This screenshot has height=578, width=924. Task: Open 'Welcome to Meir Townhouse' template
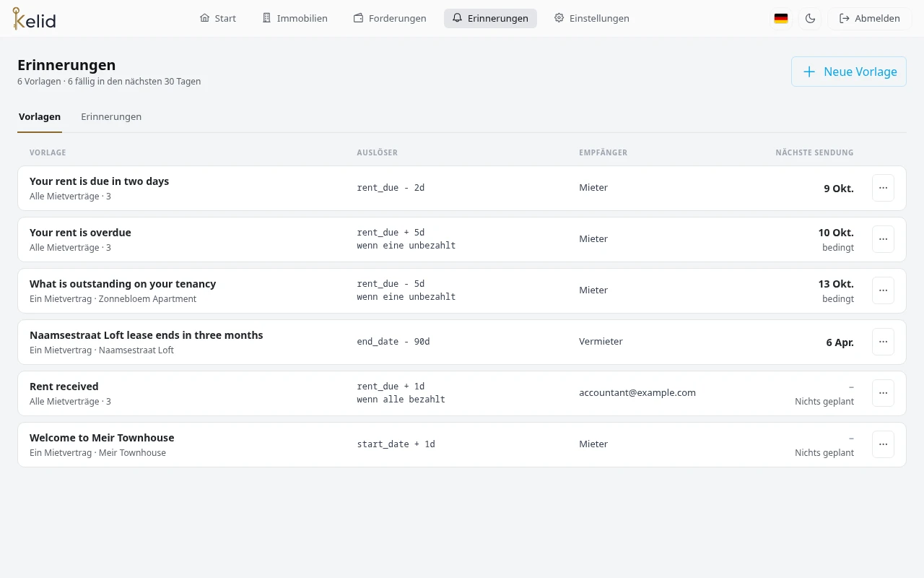tap(102, 438)
